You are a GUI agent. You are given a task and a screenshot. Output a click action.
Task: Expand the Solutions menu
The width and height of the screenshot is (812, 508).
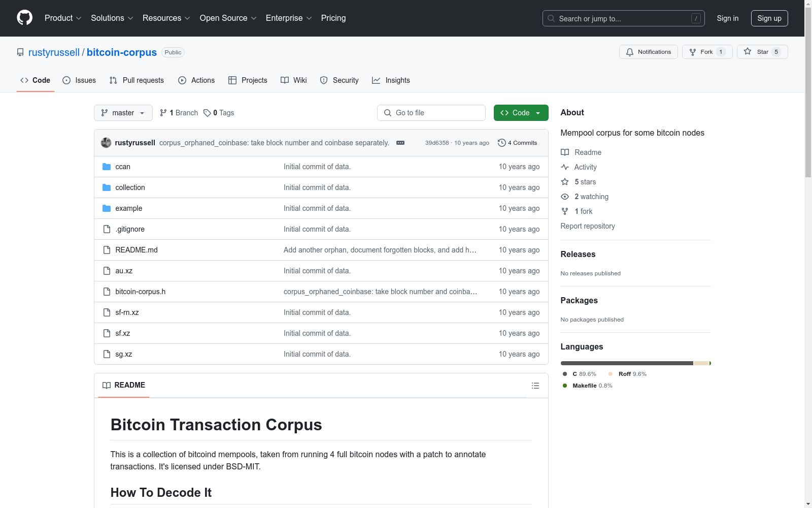pyautogui.click(x=112, y=18)
